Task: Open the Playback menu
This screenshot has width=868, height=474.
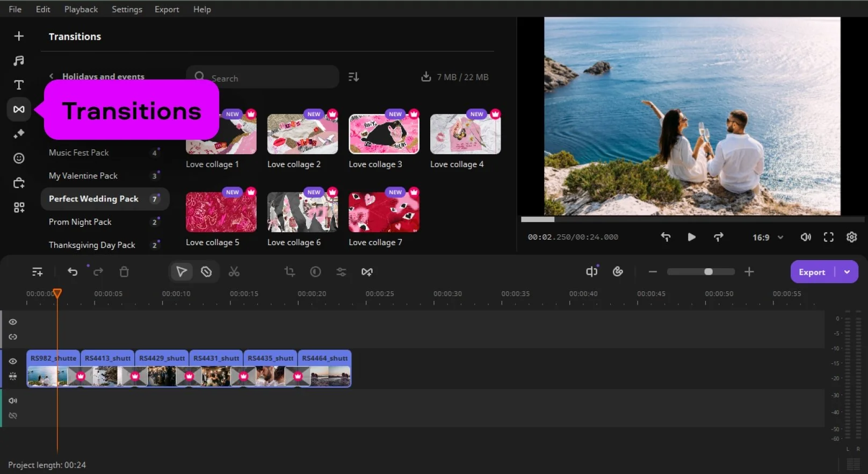Action: [x=81, y=9]
